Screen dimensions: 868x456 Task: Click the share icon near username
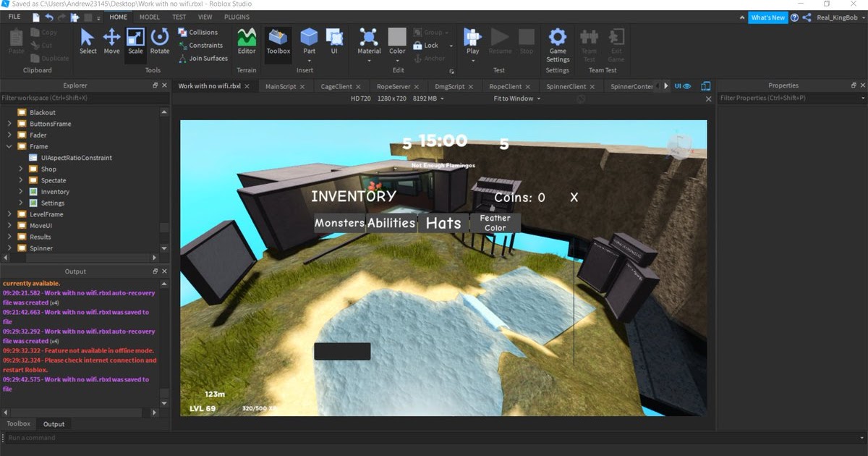807,17
